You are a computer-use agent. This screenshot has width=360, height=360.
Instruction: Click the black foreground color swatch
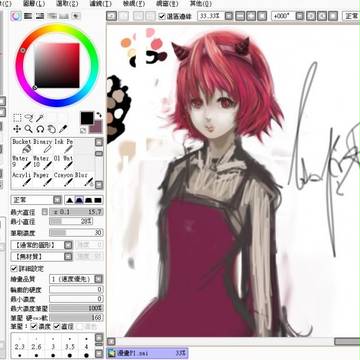pyautogui.click(x=87, y=118)
